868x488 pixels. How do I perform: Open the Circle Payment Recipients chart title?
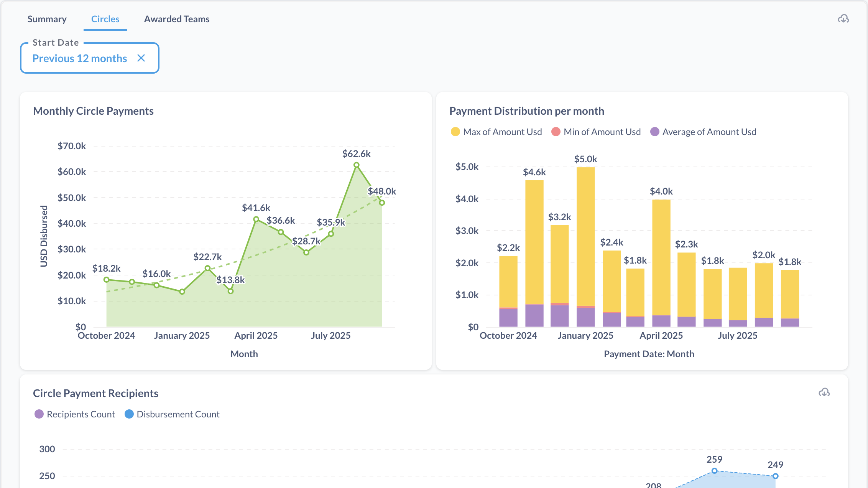95,393
